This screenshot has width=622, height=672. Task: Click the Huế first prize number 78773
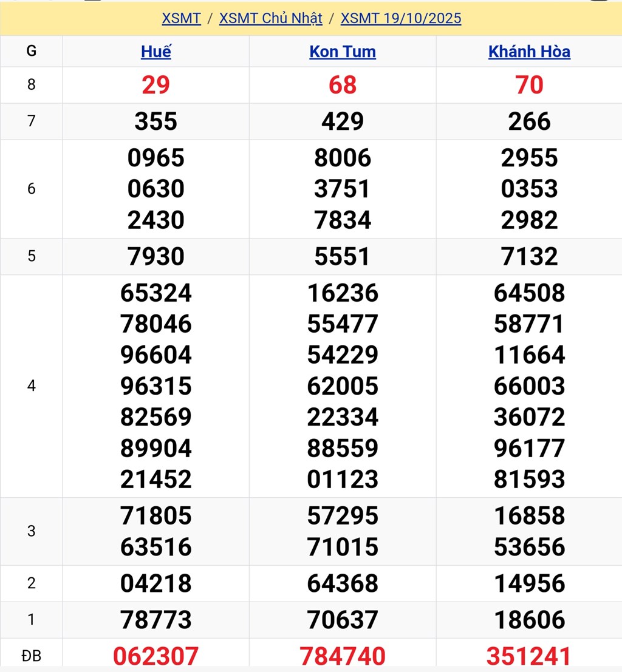pos(156,620)
